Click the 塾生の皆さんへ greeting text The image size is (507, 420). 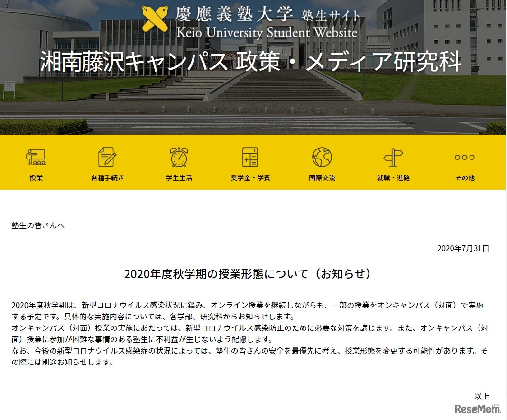[38, 226]
